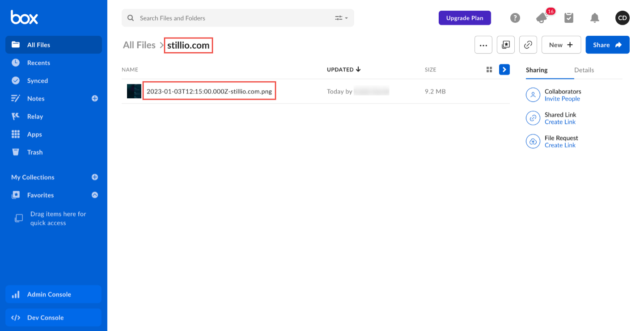Click Collaborators person icon
This screenshot has height=331, width=644.
[x=533, y=95]
